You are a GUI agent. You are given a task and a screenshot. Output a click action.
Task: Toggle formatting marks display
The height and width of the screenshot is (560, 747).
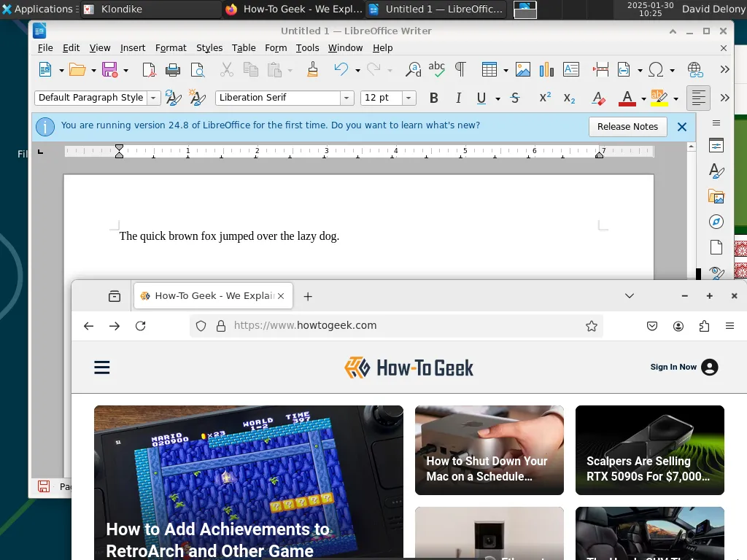[x=460, y=69]
